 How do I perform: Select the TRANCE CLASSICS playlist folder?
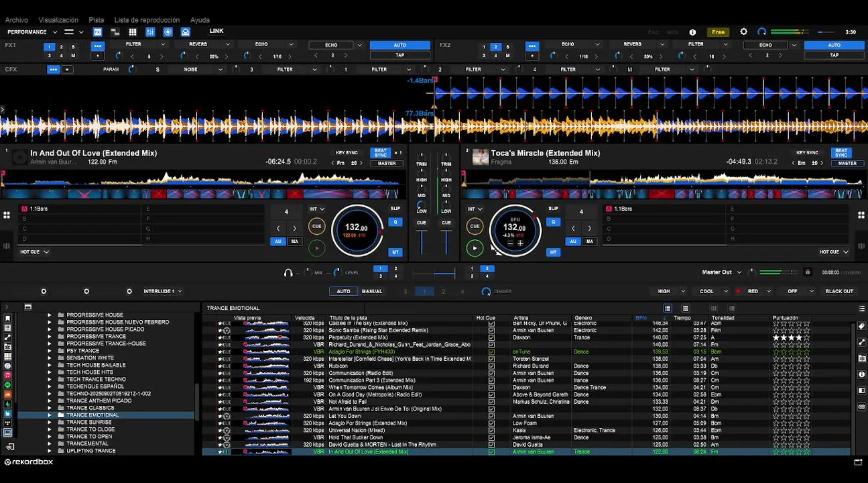click(90, 408)
